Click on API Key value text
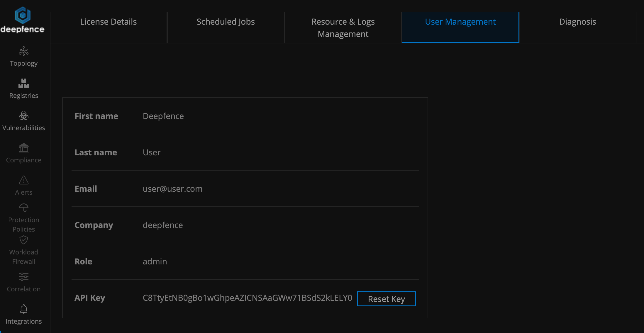 (x=247, y=298)
